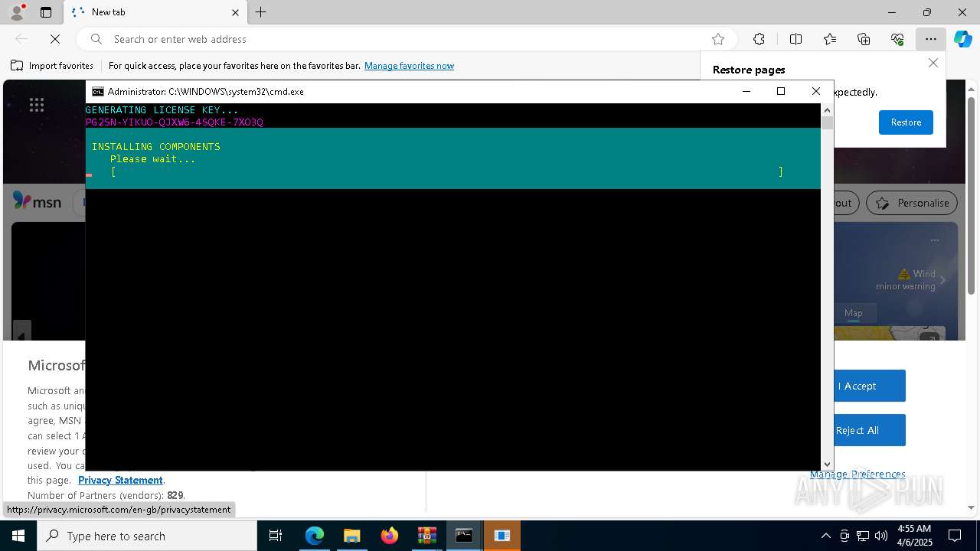980x551 pixels.
Task: Click the taskbar search box
Action: coord(147,536)
